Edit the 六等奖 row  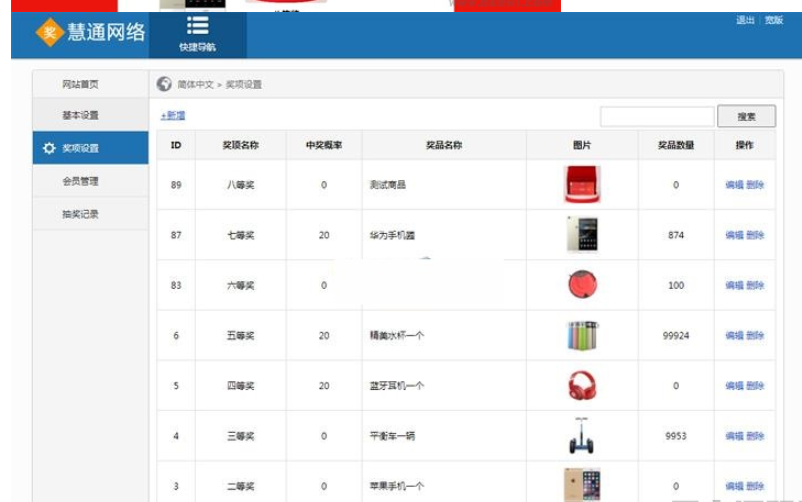coord(734,285)
